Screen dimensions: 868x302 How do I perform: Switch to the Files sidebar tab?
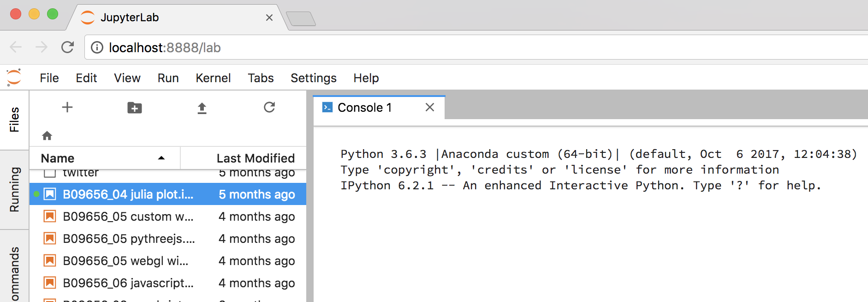(x=14, y=120)
